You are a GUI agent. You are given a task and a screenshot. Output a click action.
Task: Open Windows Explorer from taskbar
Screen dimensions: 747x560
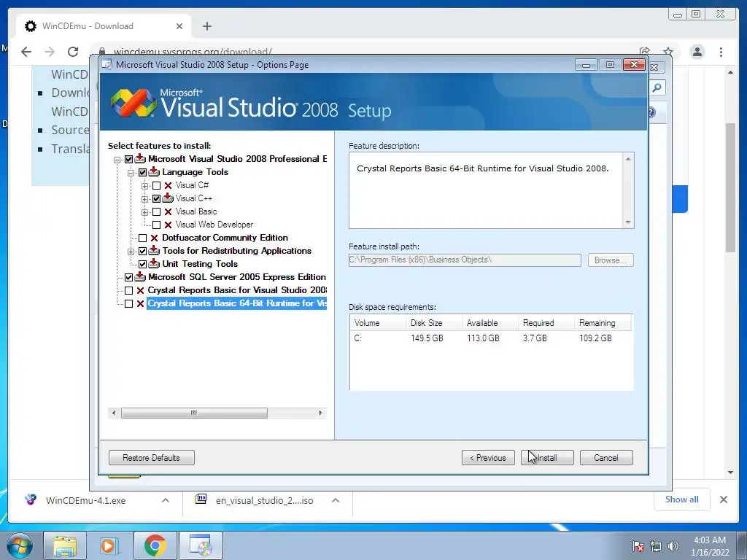coord(65,546)
